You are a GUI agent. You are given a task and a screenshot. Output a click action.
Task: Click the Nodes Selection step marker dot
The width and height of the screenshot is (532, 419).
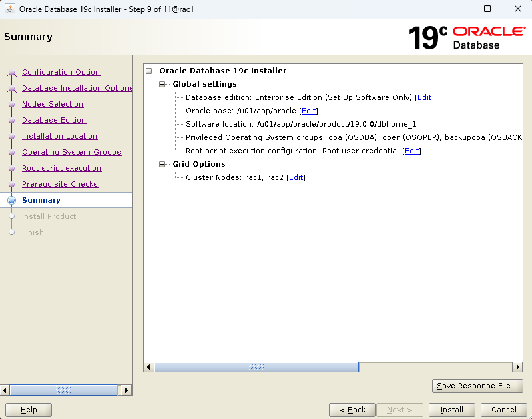click(x=11, y=104)
